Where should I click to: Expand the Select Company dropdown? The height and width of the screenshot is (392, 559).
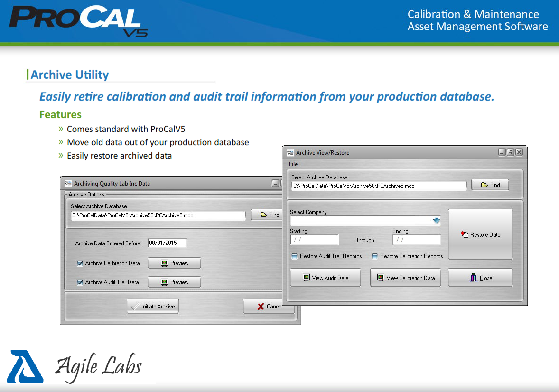pos(437,221)
